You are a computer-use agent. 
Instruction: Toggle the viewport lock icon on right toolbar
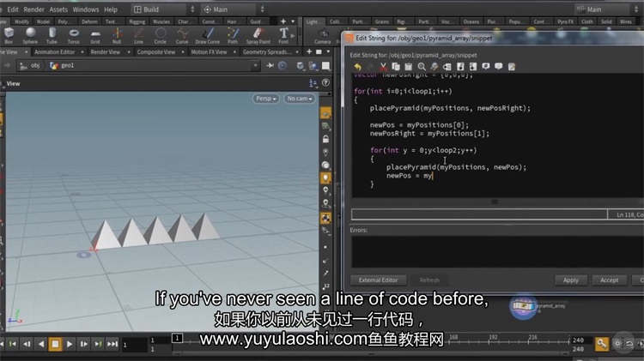(325, 139)
